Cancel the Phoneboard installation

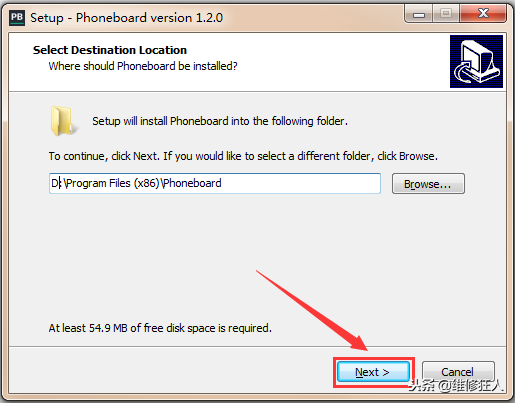click(x=458, y=372)
